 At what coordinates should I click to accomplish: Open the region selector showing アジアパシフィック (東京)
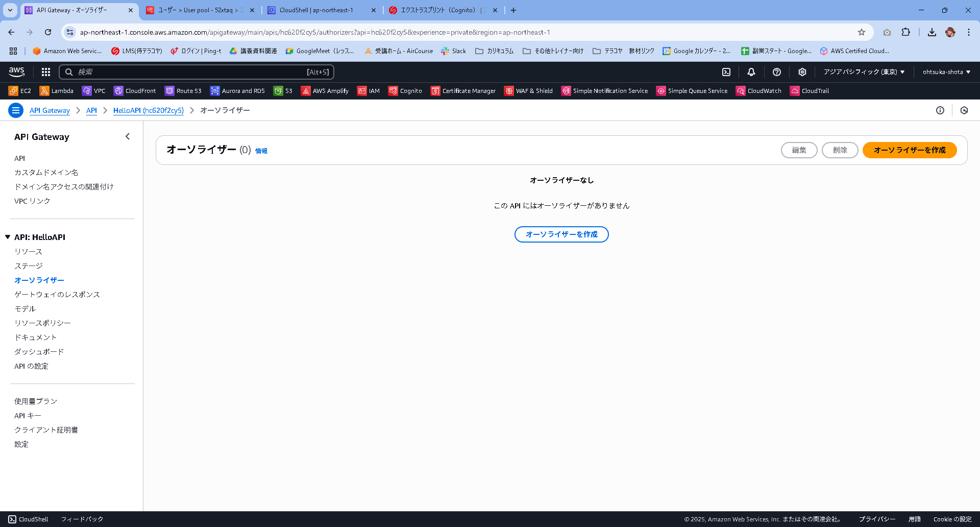click(864, 71)
